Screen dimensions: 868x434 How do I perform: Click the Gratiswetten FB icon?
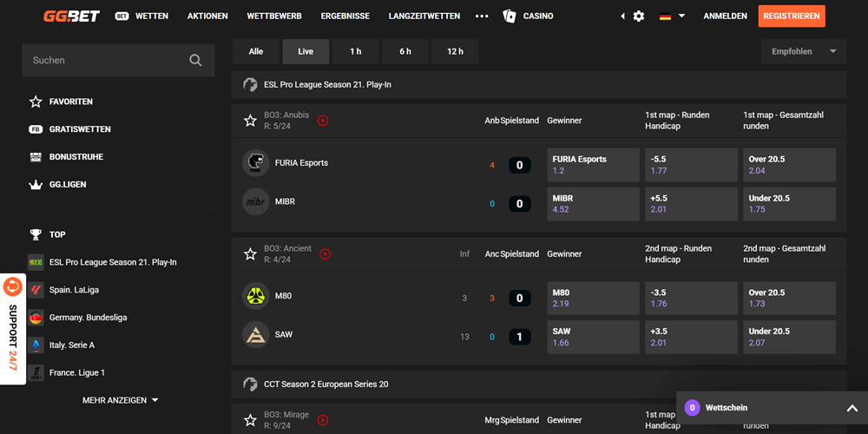click(36, 129)
